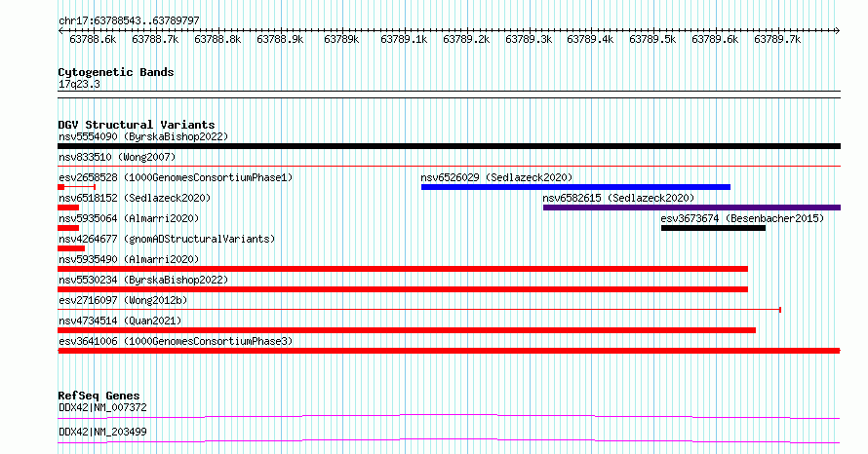Click the short red nsv5935064 variant bar
The width and height of the screenshot is (868, 454).
pyautogui.click(x=68, y=228)
